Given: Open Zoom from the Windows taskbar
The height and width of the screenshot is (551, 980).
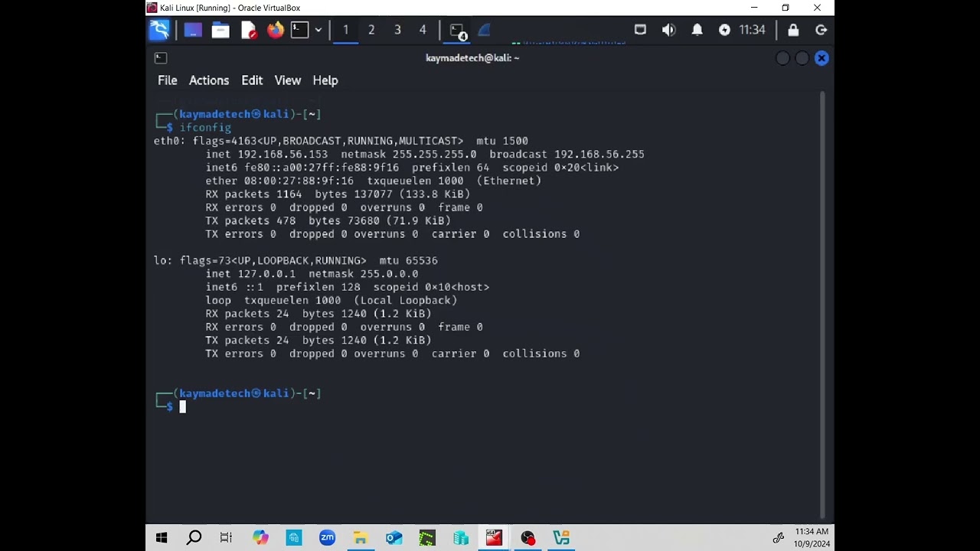Looking at the screenshot, I should point(327,538).
